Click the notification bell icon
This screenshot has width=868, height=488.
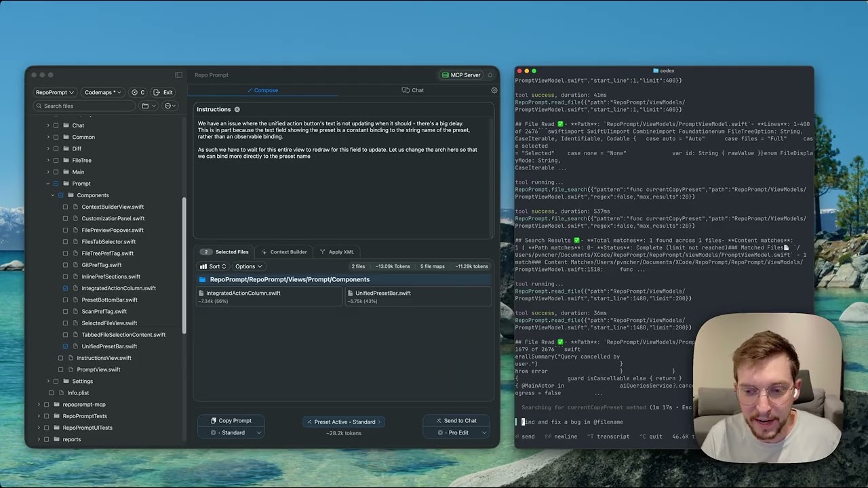tap(490, 75)
